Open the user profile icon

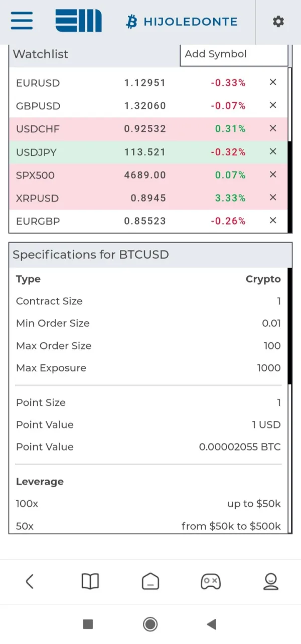point(271,581)
